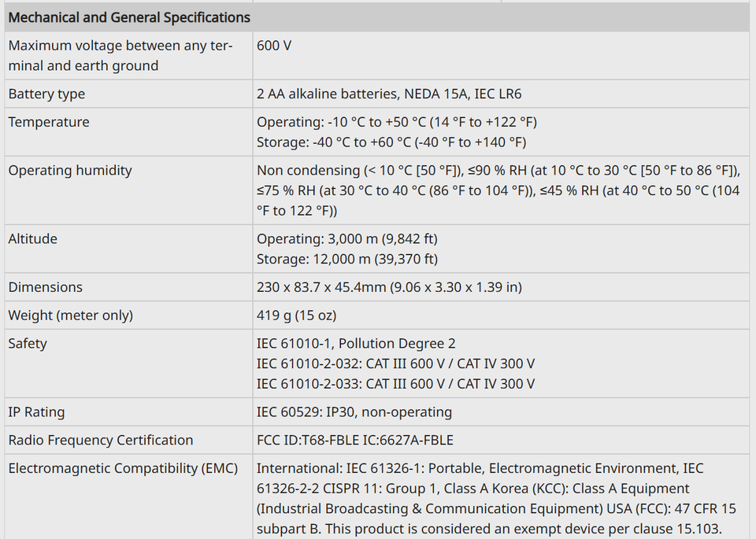Select the Altitude row label
This screenshot has width=756, height=539.
pos(33,238)
